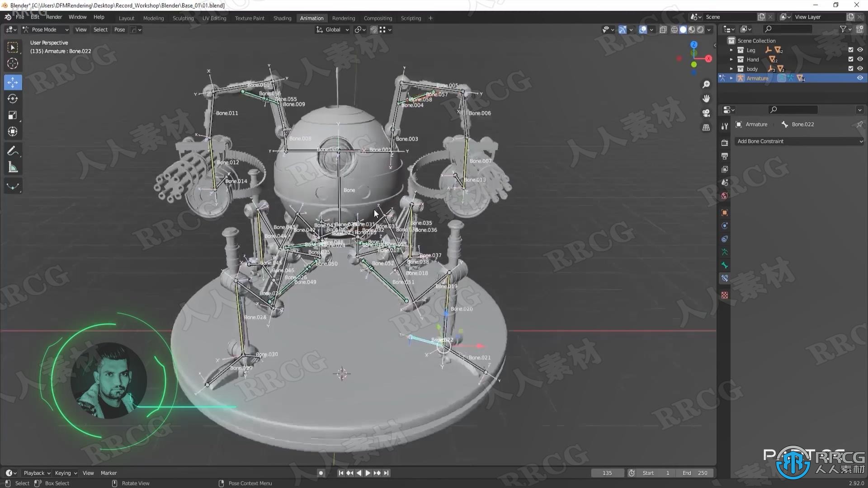The height and width of the screenshot is (488, 868).
Task: Uncheck the body collection checkbox
Action: (850, 69)
